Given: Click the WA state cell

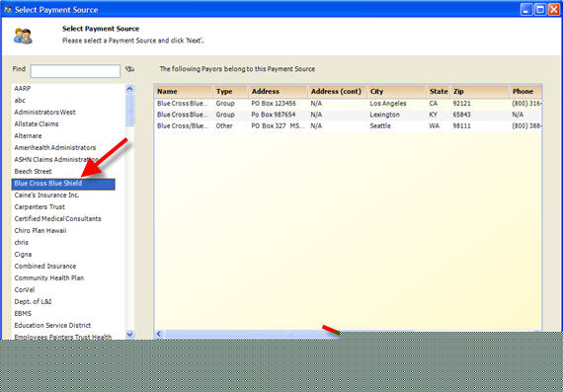Looking at the screenshot, I should pos(434,126).
